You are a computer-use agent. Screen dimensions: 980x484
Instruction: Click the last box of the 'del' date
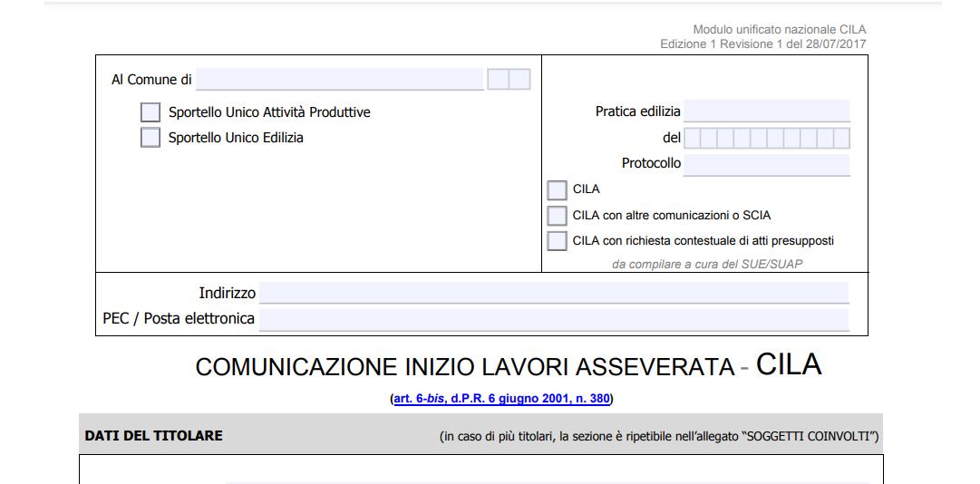coord(841,139)
